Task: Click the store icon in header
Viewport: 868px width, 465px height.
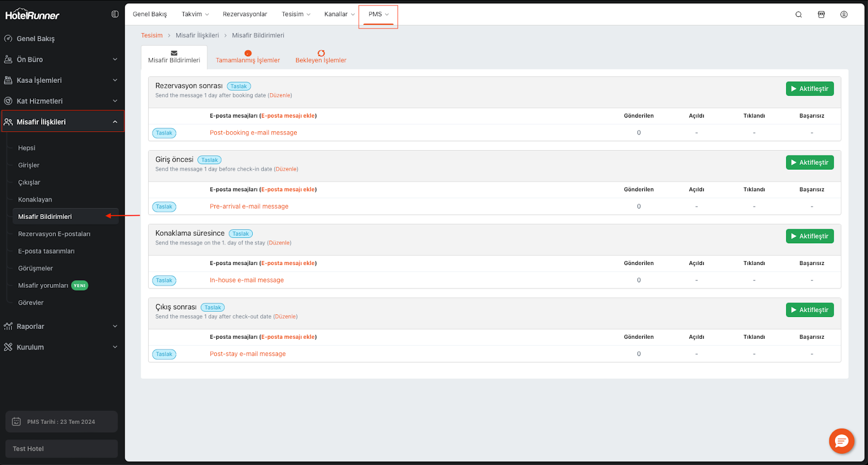Action: [821, 15]
